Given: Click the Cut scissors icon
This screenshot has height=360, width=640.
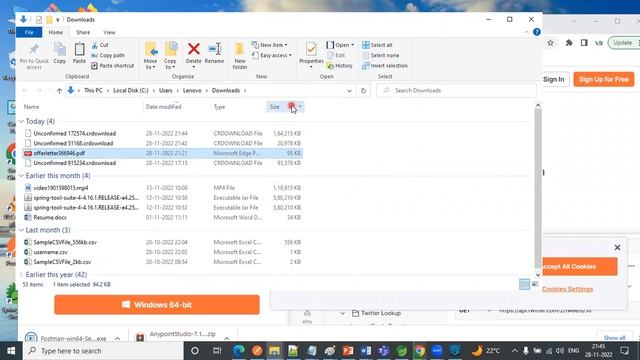Looking at the screenshot, I should [95, 45].
